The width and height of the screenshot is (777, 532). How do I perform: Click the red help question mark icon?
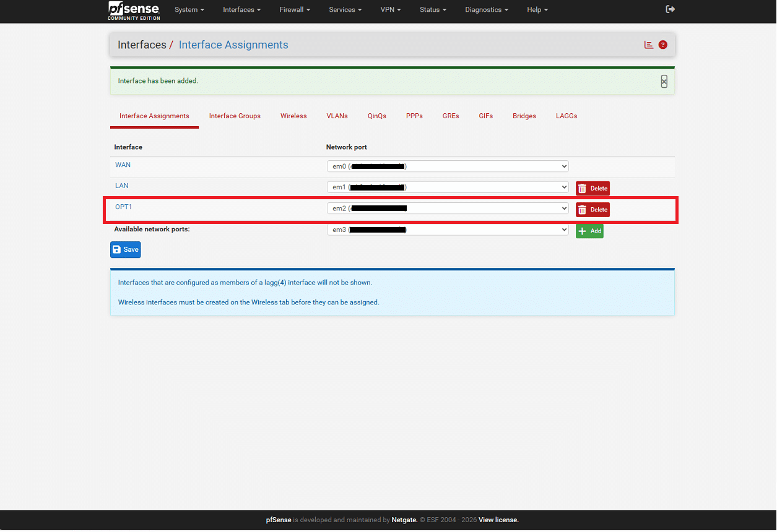(x=662, y=45)
